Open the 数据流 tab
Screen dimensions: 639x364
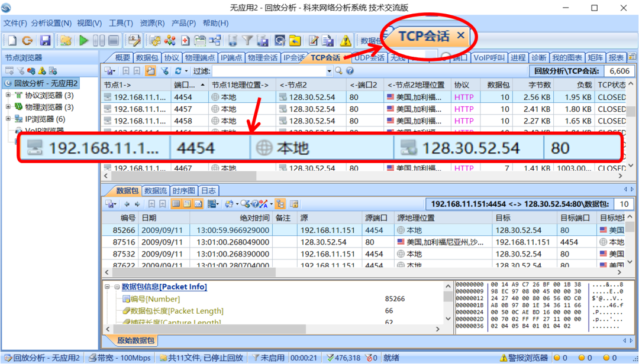155,190
